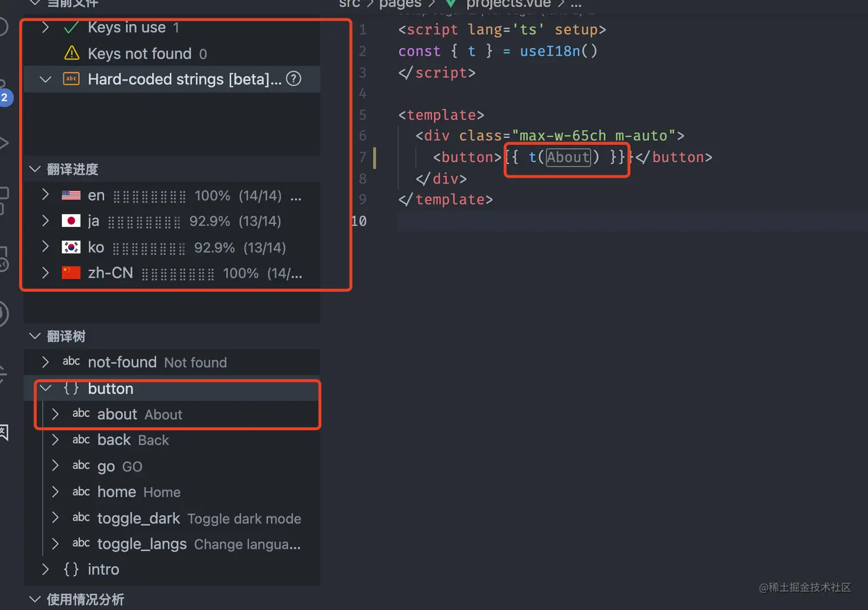The height and width of the screenshot is (610, 868).
Task: Collapse the 使用情况分析 section
Action: 34,599
